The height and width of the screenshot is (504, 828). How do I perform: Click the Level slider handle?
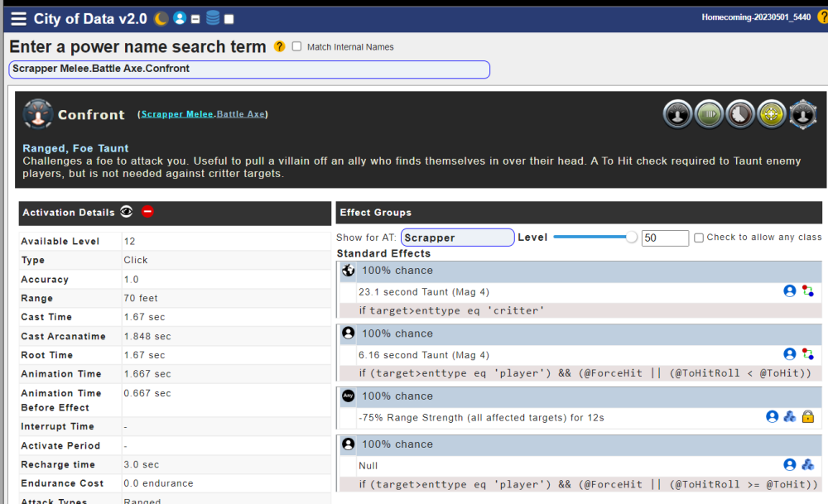[x=632, y=238]
